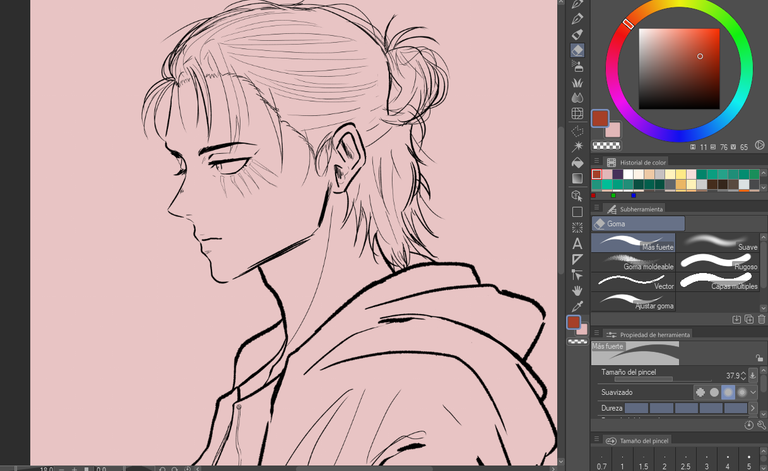Choose the Goma moldeable subtool

[x=633, y=262]
